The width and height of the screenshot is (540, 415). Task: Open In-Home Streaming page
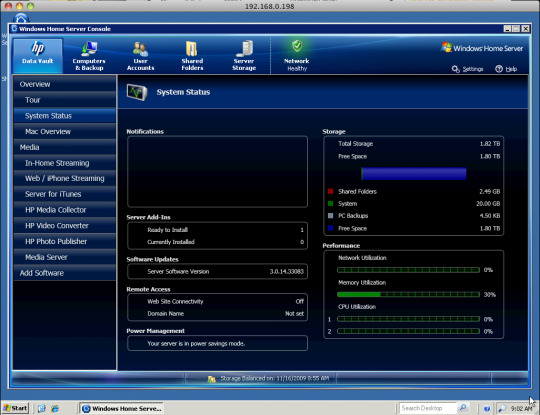65,163
